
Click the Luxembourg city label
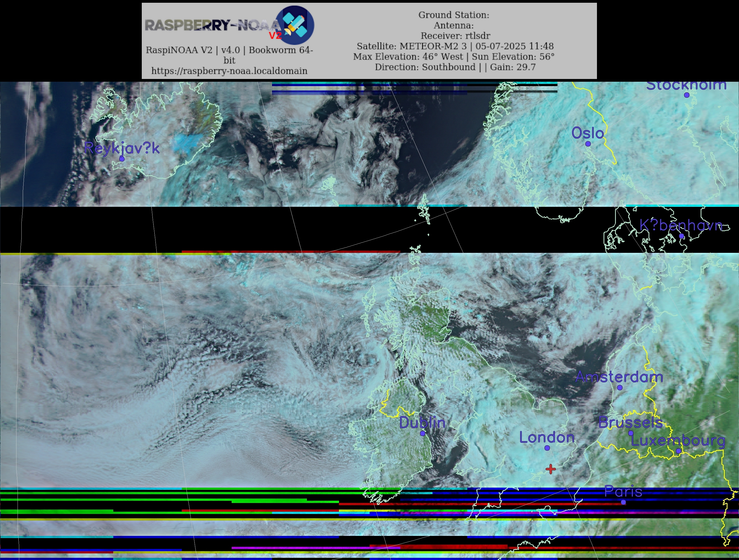[x=678, y=441]
